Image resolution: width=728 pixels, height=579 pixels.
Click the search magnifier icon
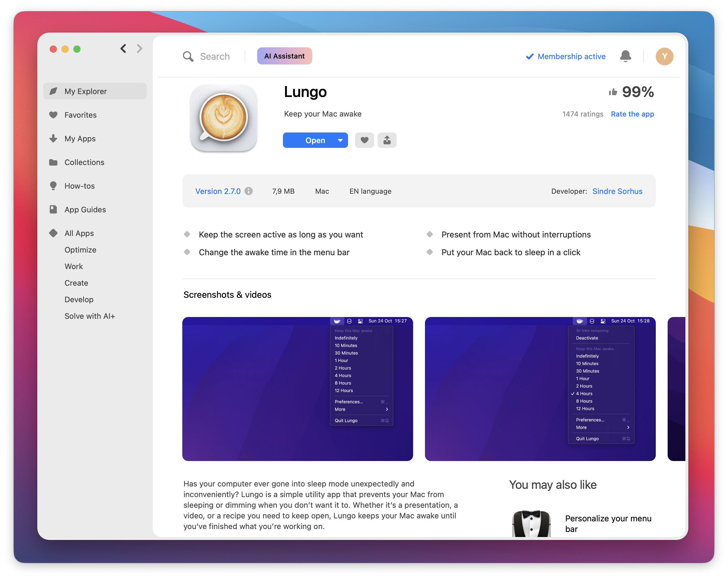(x=188, y=56)
